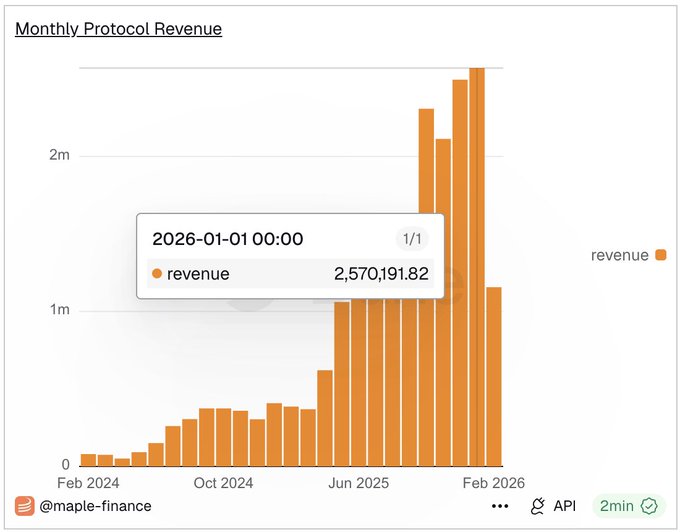
Task: Select the highlighted January 2026 tallest bar
Action: click(477, 267)
